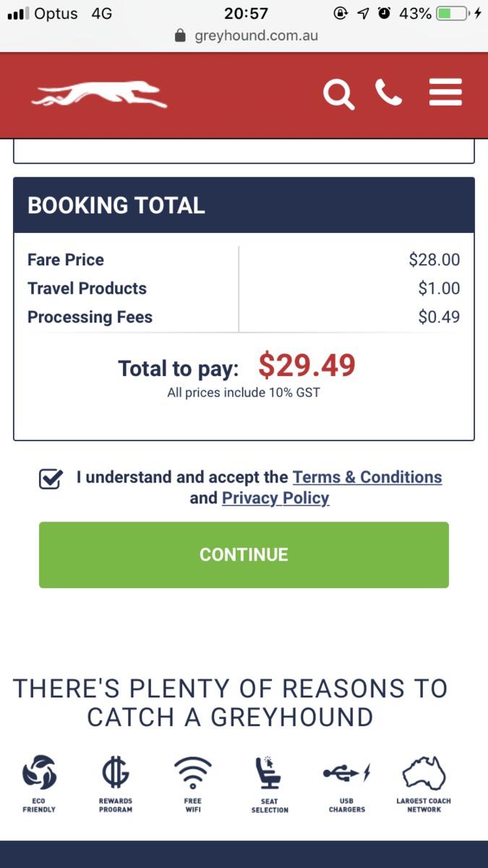
Task: Tap the BOOKING TOTAL header
Action: [x=244, y=205]
